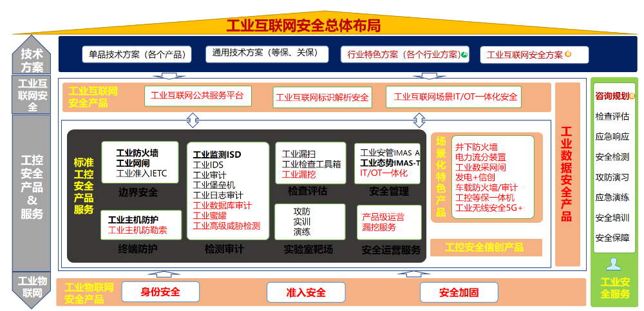Click the 实验室靶场 heading
The width and height of the screenshot is (644, 311).
coord(308,249)
